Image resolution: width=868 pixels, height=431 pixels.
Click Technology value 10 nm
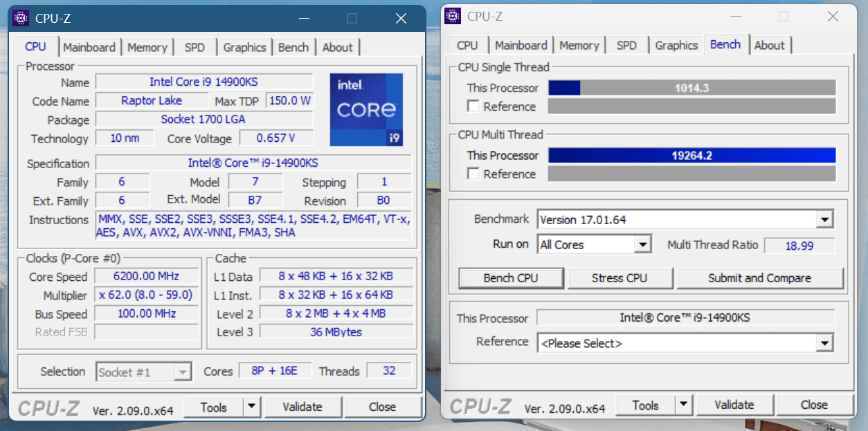tap(125, 138)
